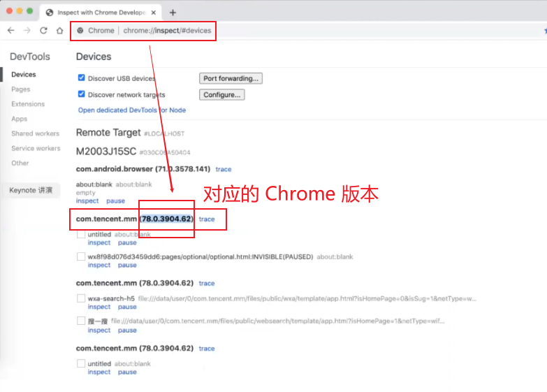Inspect the about:blank browser page

coord(87,201)
